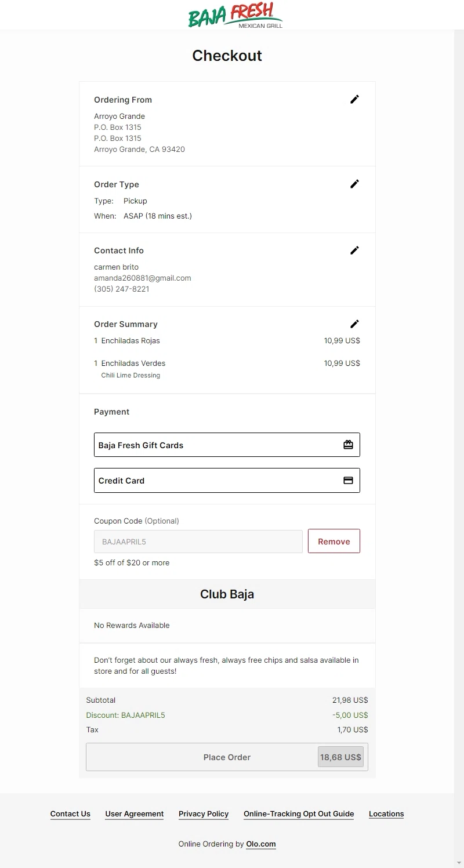This screenshot has width=464, height=868.
Task: Open Order Summary edit pencil
Action: [354, 324]
